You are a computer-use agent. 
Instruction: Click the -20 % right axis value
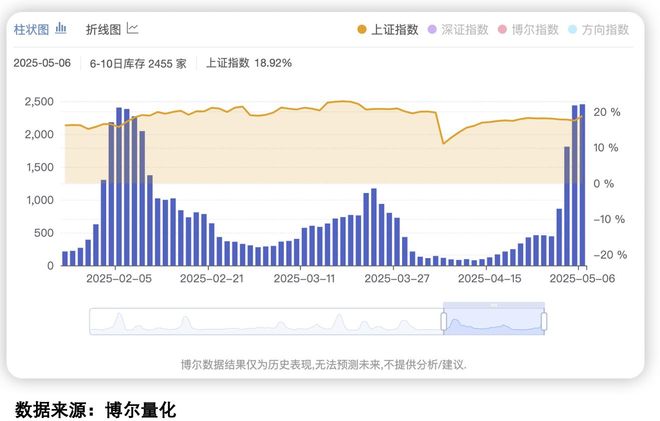click(610, 255)
